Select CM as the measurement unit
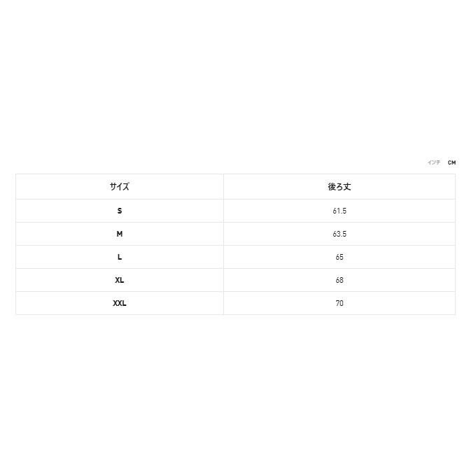The height and width of the screenshot is (476, 476). click(x=451, y=162)
